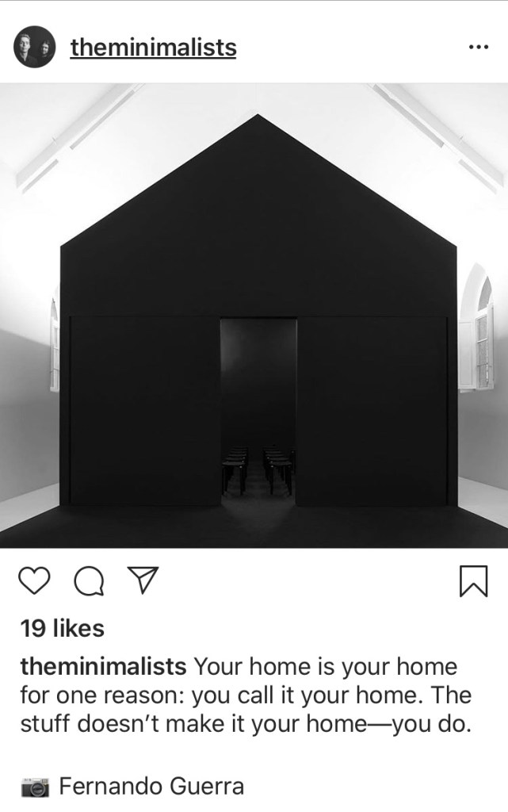
Task: View who liked via 19 likes
Action: [x=62, y=629]
